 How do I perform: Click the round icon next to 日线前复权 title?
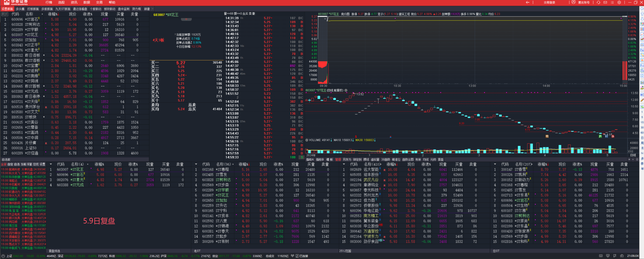coord(346,90)
